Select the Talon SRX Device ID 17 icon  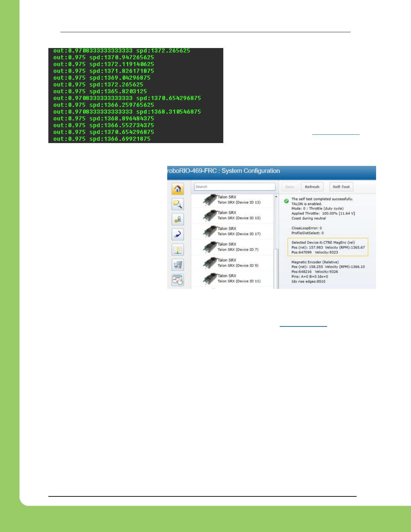coord(210,231)
